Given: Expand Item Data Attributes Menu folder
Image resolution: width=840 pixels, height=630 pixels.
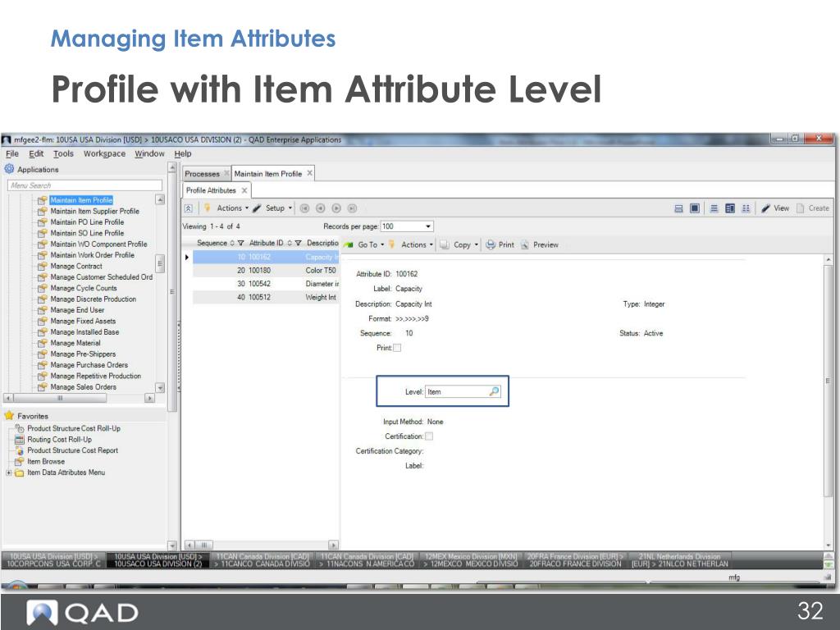Looking at the screenshot, I should tap(8, 472).
